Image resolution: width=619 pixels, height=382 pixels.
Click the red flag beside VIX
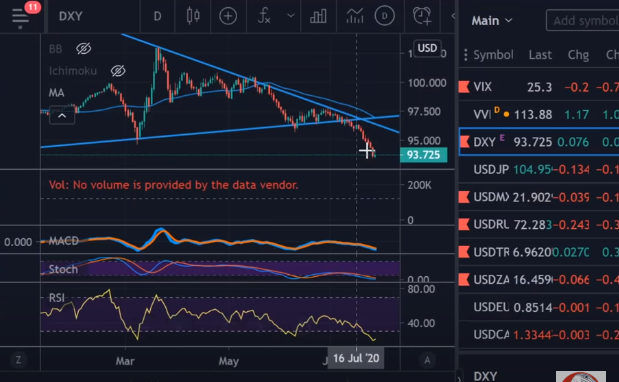pyautogui.click(x=464, y=87)
